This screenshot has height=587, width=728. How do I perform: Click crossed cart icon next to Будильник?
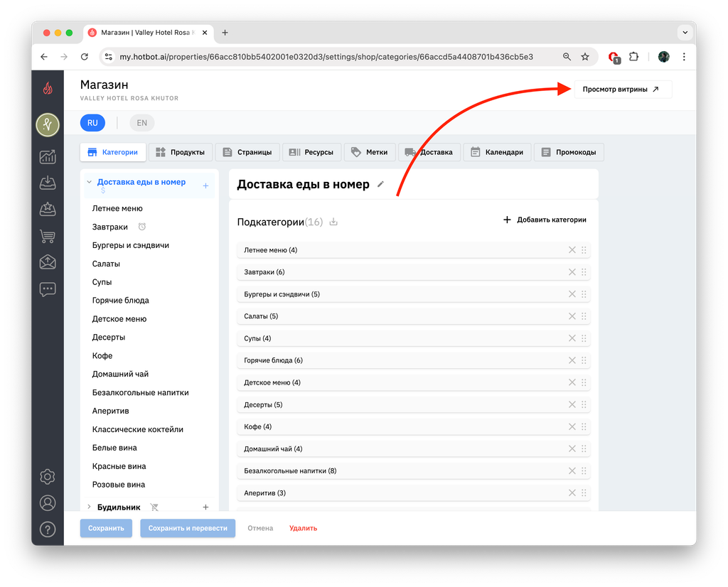(x=154, y=507)
